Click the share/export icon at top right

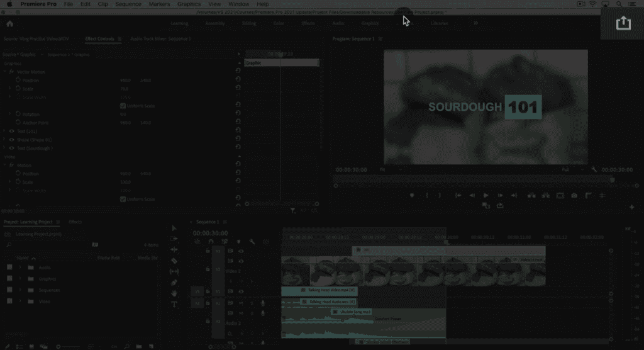coord(623,23)
